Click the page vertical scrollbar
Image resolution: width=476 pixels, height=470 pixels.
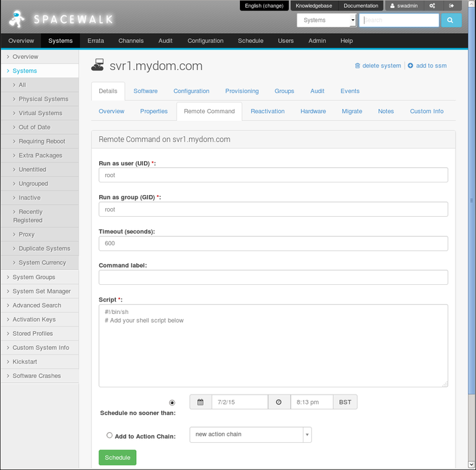[x=471, y=200]
